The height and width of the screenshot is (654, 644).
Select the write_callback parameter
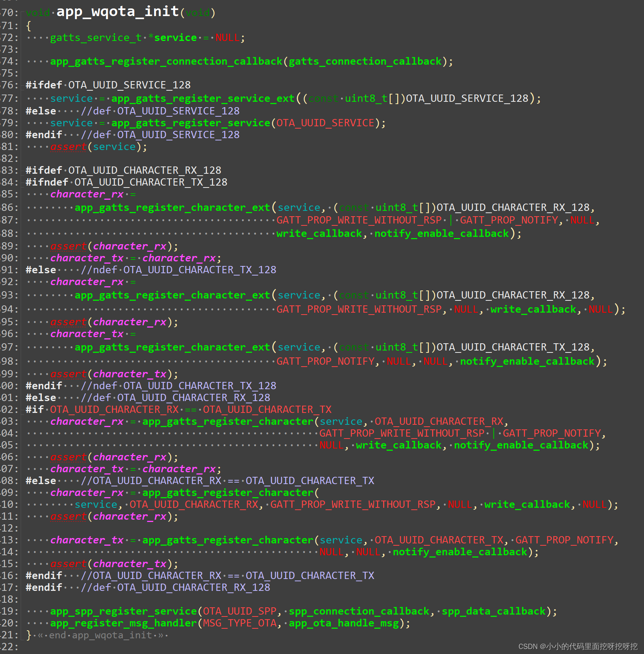click(319, 233)
